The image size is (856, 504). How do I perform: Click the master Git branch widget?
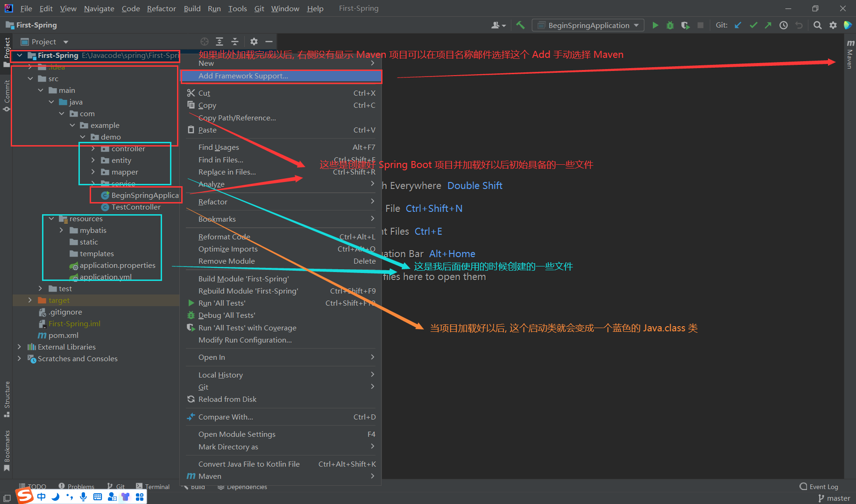[834, 498]
